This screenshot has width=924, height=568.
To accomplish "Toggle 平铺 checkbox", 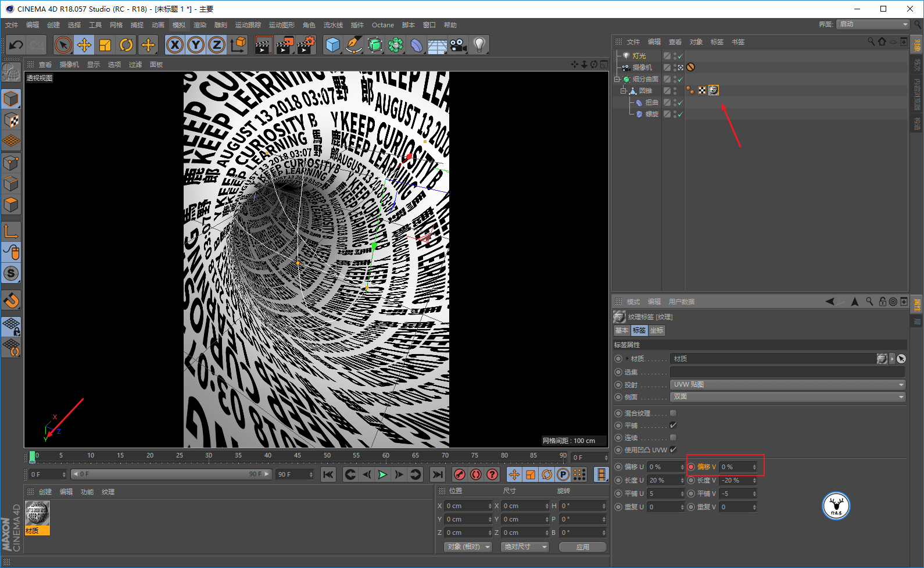I will [673, 425].
